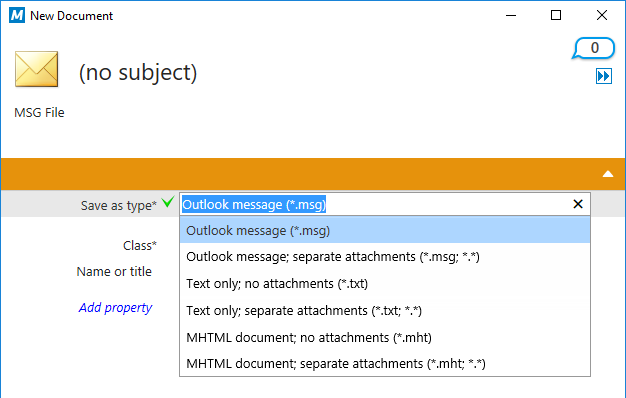Pick Text only; separate attachments option
This screenshot has height=398, width=626.
pyautogui.click(x=385, y=310)
